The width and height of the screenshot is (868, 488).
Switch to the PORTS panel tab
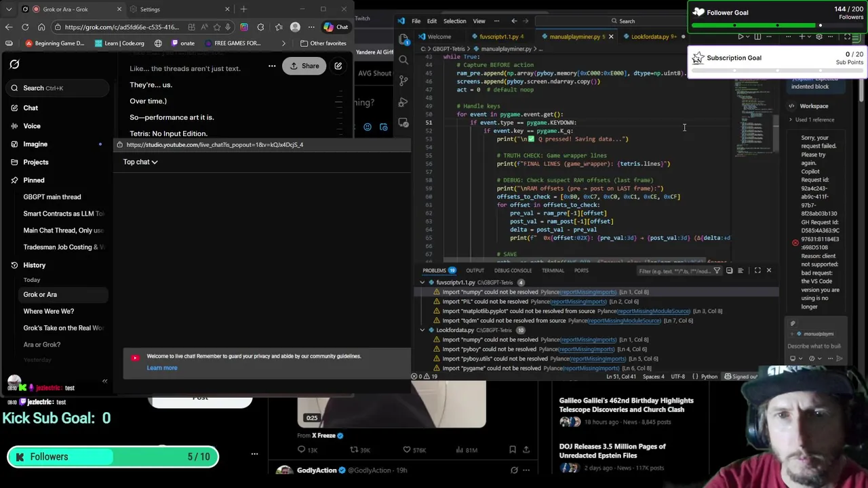pos(581,270)
